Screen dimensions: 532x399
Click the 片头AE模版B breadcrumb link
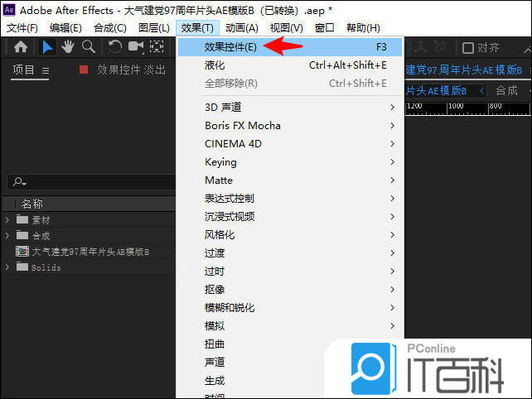click(436, 90)
